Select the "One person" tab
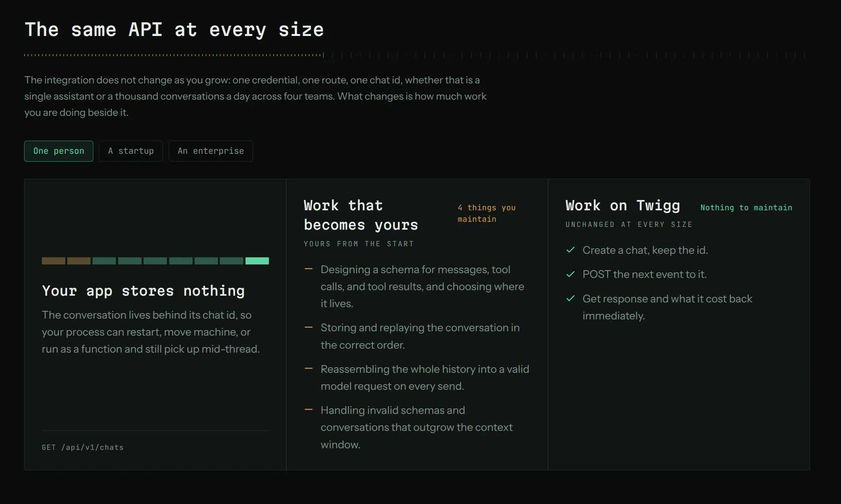841x504 pixels. (59, 151)
